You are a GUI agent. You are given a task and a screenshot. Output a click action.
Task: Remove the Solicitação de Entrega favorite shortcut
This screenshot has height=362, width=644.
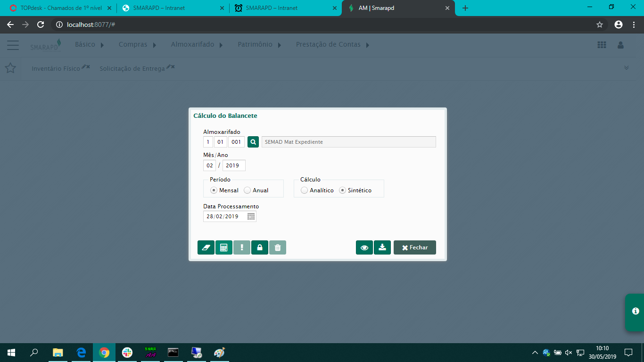coord(173,67)
